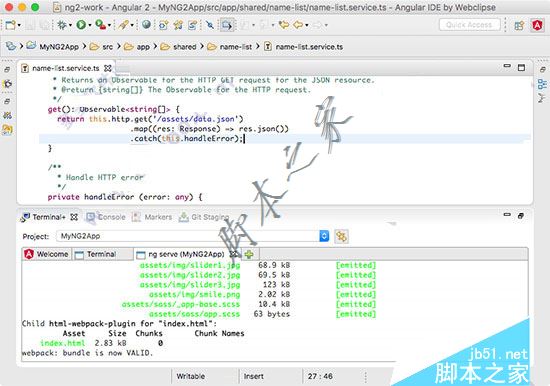Click the Debug bug icon
This screenshot has height=386, width=550.
click(62, 25)
